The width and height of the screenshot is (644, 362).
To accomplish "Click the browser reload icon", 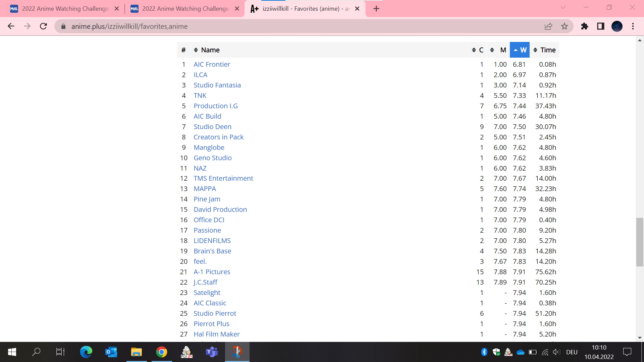I will point(43,26).
